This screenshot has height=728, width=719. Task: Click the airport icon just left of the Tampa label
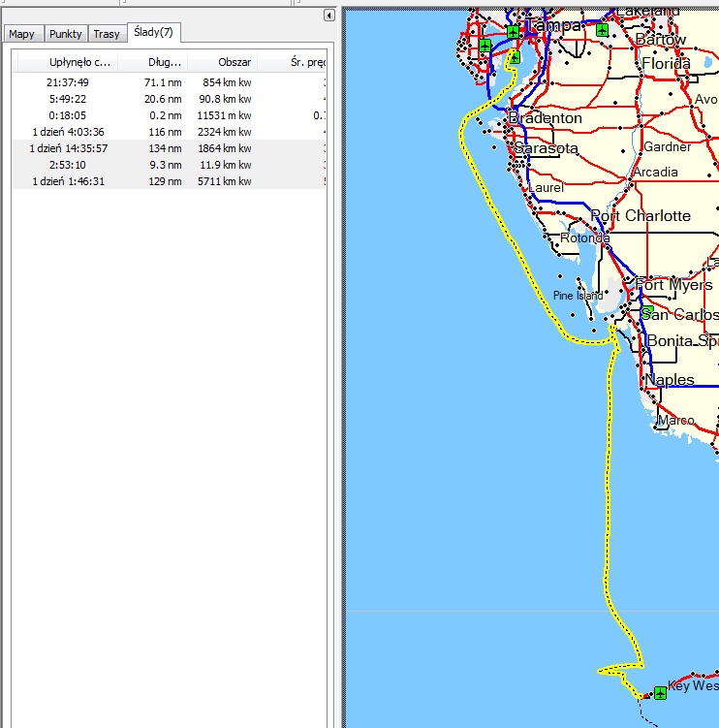pyautogui.click(x=513, y=31)
